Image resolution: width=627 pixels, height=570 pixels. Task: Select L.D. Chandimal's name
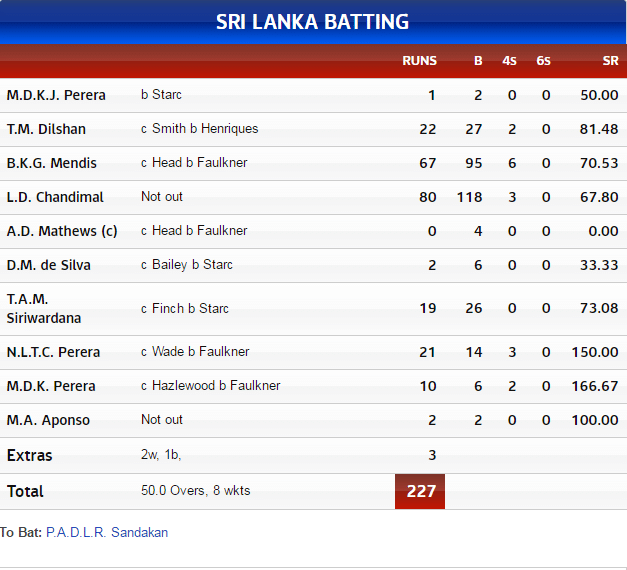pyautogui.click(x=55, y=197)
